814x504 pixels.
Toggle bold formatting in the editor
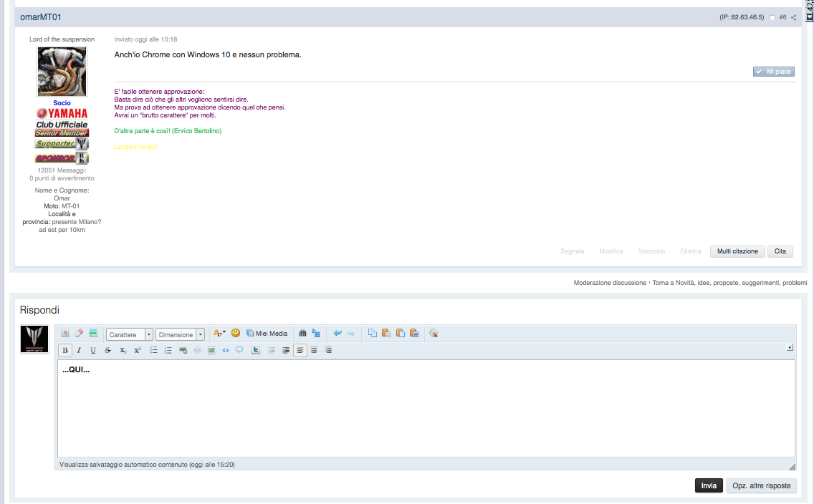(x=65, y=350)
